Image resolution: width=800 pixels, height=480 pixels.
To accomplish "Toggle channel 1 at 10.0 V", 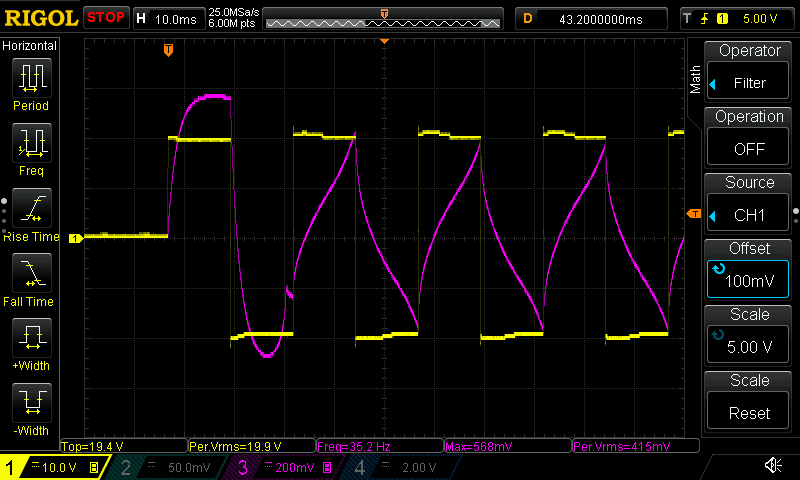I will (x=54, y=467).
